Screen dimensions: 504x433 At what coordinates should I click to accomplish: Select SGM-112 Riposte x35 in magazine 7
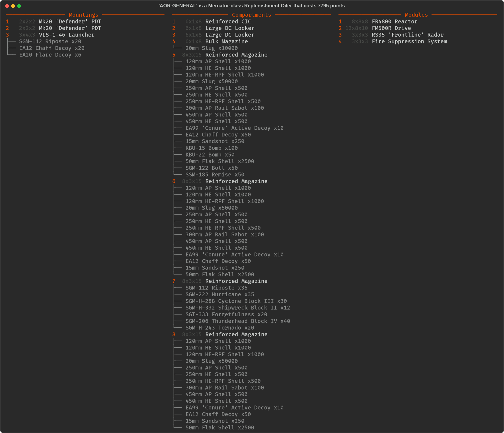pos(217,288)
